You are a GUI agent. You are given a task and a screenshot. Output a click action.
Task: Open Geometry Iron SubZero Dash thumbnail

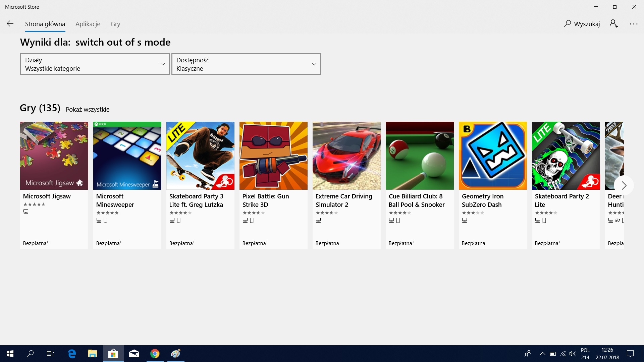[x=493, y=156]
